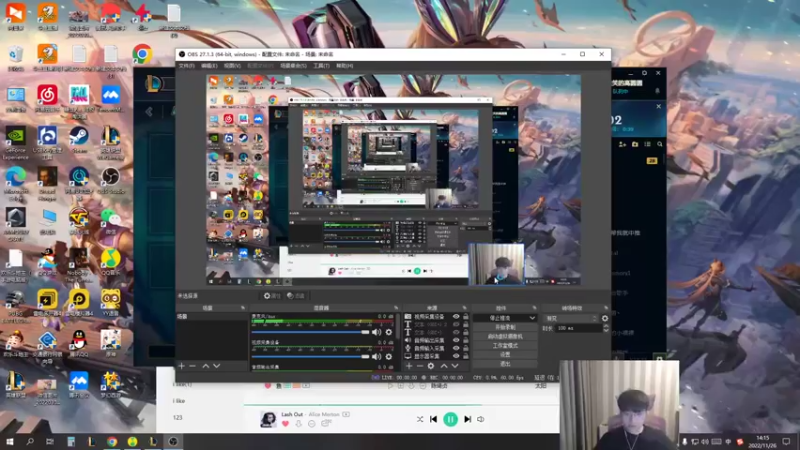Open the OBS Studio desktop shortcut

click(110, 181)
